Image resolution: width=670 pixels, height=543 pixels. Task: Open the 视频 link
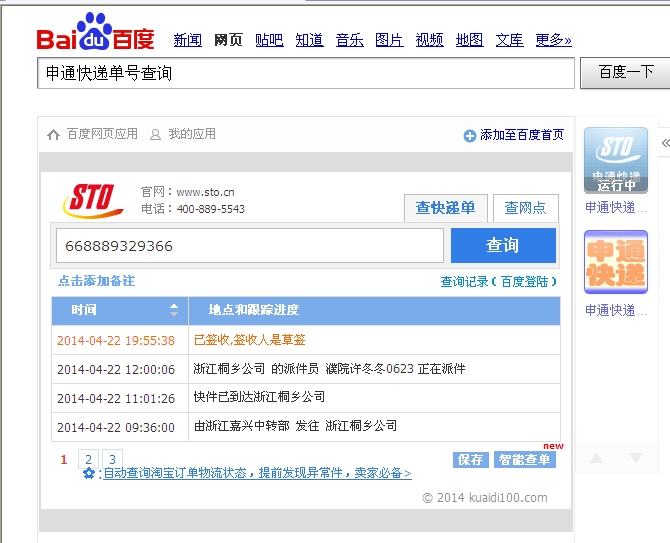[x=429, y=40]
